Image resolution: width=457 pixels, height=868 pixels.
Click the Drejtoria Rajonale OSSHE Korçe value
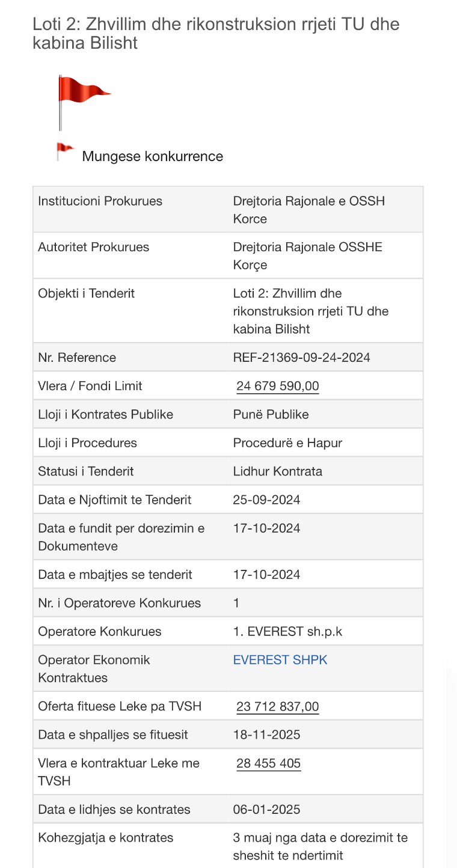307,256
